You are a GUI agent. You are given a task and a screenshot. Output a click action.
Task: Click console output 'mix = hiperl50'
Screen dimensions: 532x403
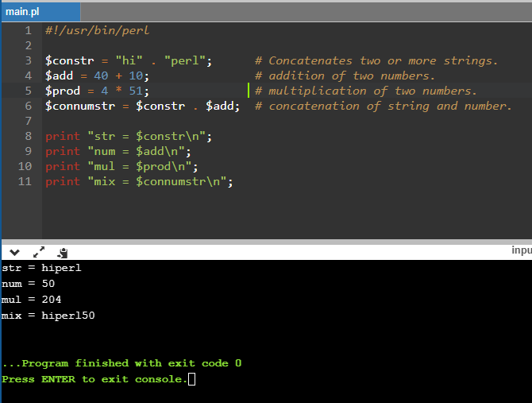click(x=48, y=316)
